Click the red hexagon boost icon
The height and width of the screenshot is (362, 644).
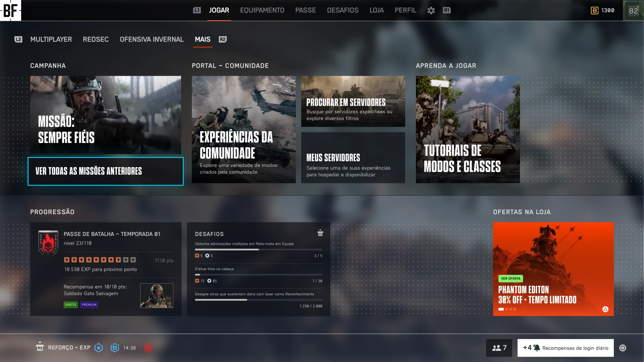148,348
